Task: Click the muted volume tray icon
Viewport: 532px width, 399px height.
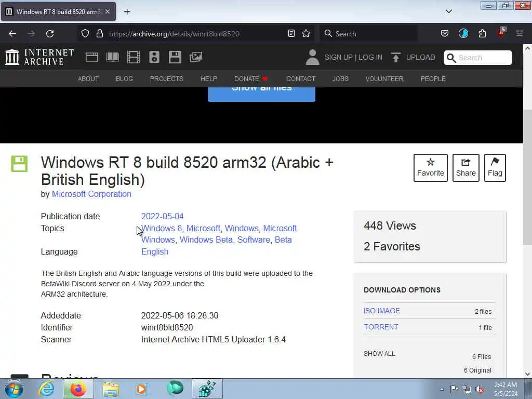Action: [x=480, y=389]
